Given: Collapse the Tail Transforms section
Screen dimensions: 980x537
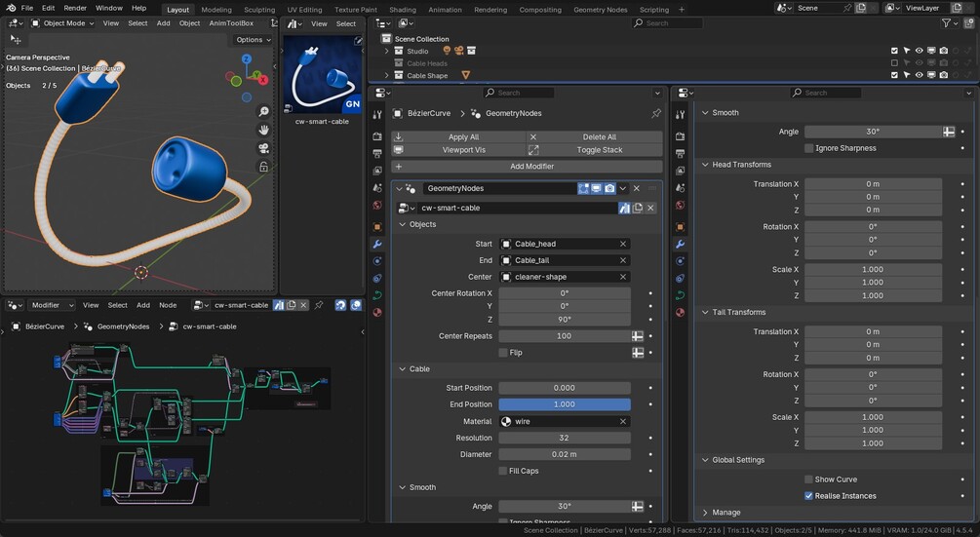Looking at the screenshot, I should click(705, 312).
